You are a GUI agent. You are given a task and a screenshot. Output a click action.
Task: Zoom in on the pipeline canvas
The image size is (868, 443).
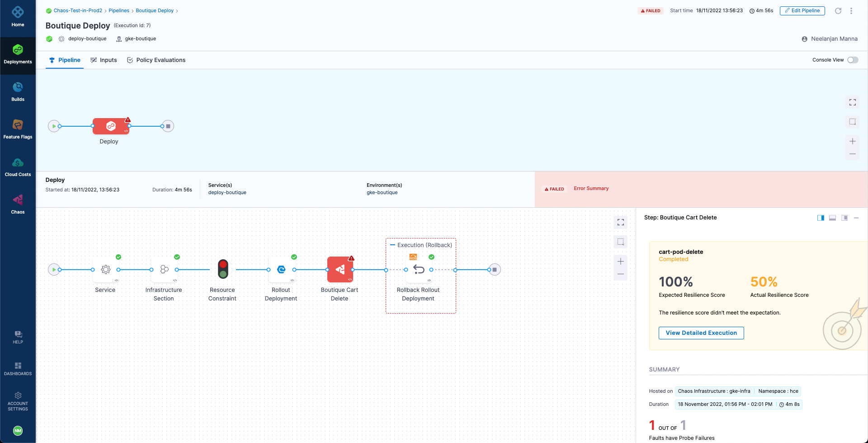853,141
